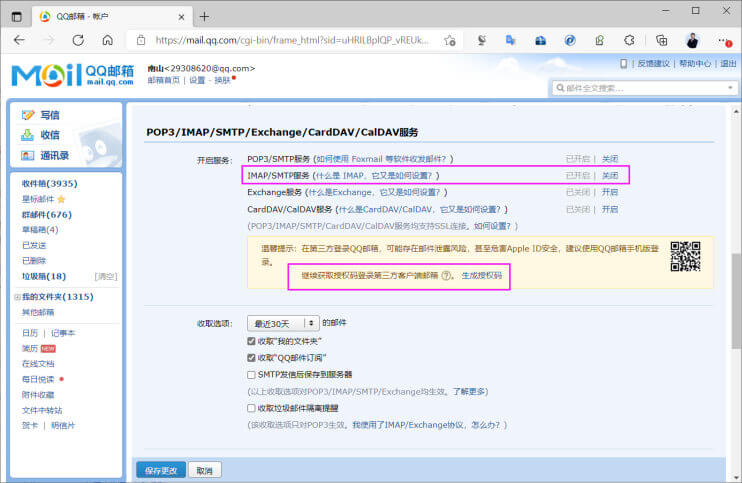Screen dimensions: 742x483
Task: Expand 我的文件夹(1315) tree
Action: [17, 297]
